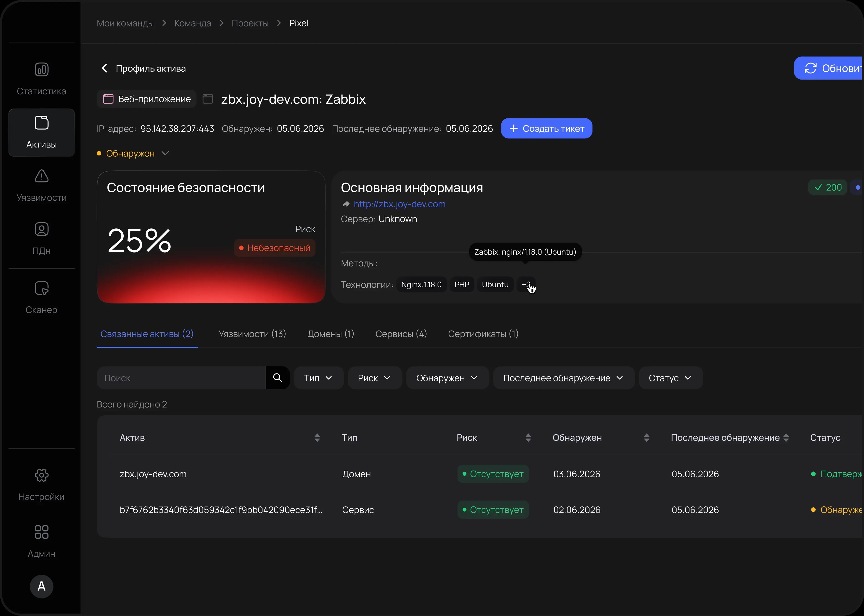Click the 03.06.2026 discovered date cell
Screen dimensions: 864x616
(577, 474)
